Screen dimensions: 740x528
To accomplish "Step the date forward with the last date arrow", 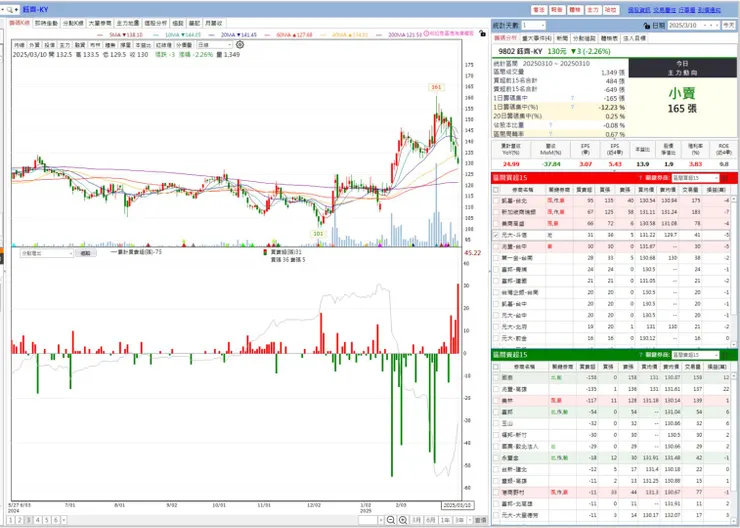I will [717, 25].
